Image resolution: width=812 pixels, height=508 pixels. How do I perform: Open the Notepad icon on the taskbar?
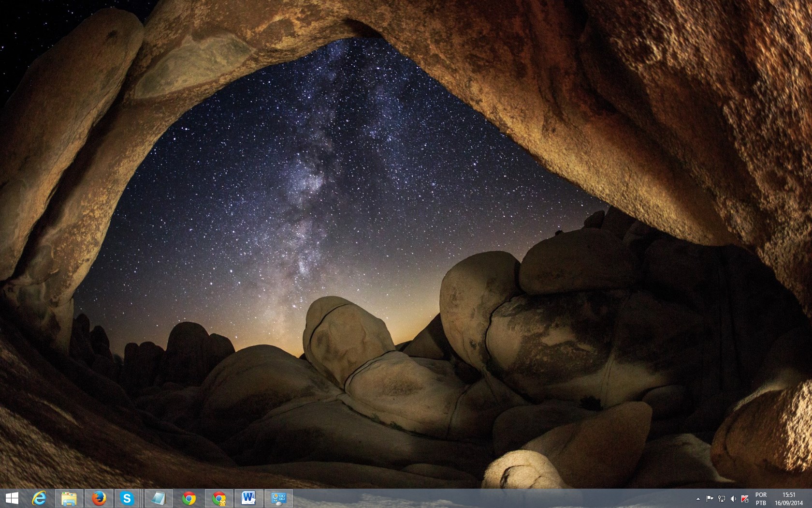[x=159, y=498]
